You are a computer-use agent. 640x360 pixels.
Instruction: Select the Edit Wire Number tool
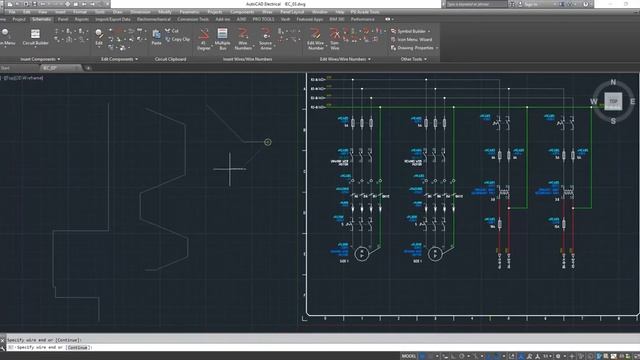[315, 39]
